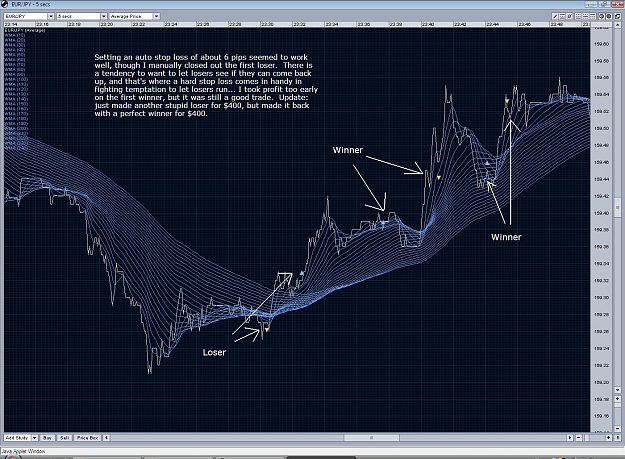Screen dimensions: 625x459
Task: Zoom out vertical price scale with minus button
Action: click(x=618, y=429)
